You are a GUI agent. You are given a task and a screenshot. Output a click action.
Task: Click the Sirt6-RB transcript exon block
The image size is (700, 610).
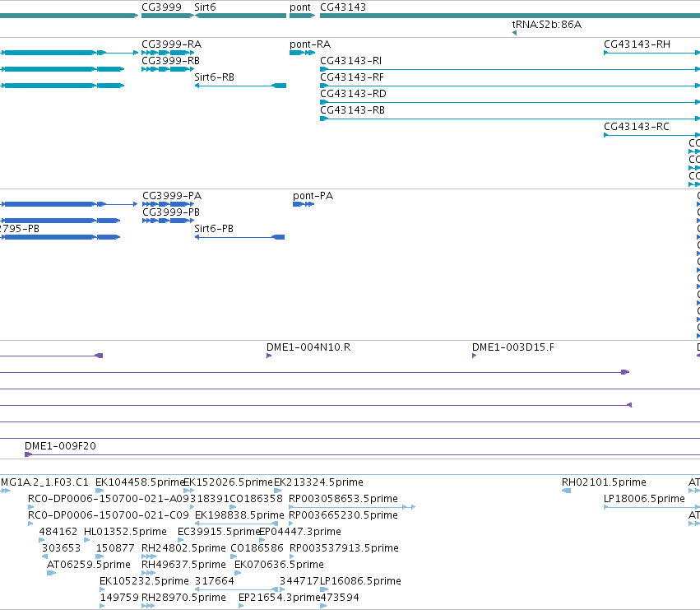point(280,86)
